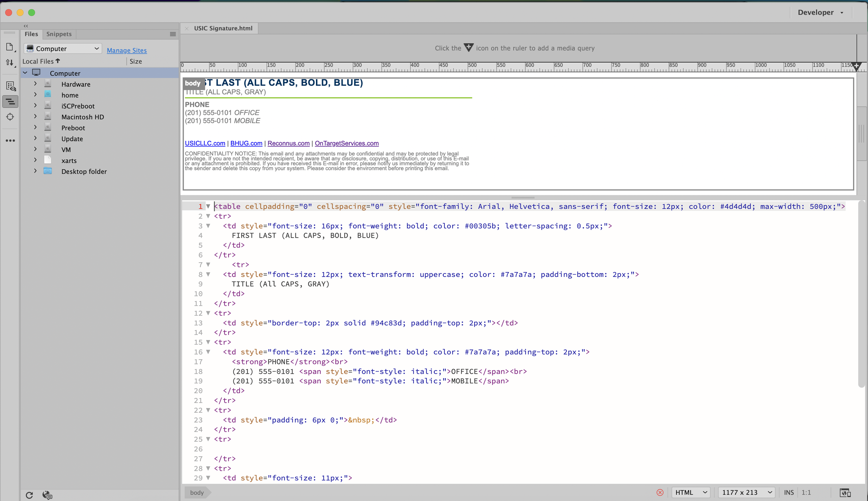Viewport: 868px width, 501px height.
Task: Click the xarts file icon
Action: coord(48,160)
